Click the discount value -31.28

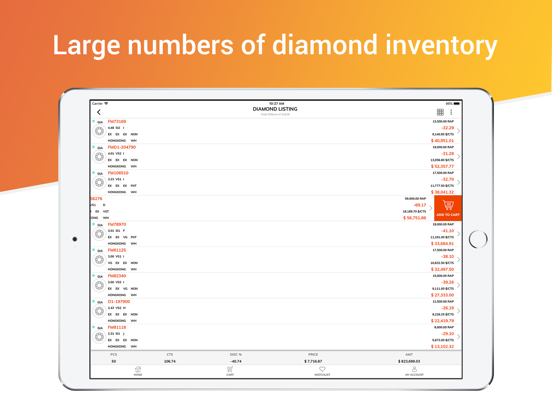coord(448,153)
